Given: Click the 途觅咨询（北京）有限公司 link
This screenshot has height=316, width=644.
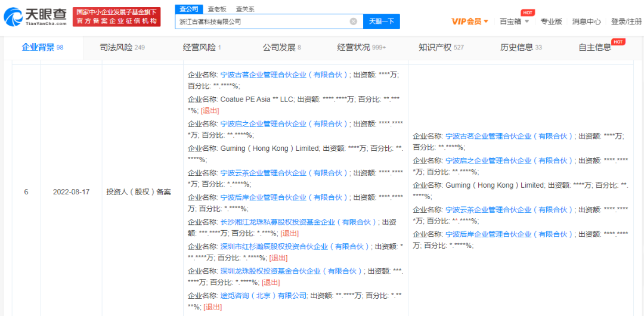Looking at the screenshot, I should (x=264, y=295).
